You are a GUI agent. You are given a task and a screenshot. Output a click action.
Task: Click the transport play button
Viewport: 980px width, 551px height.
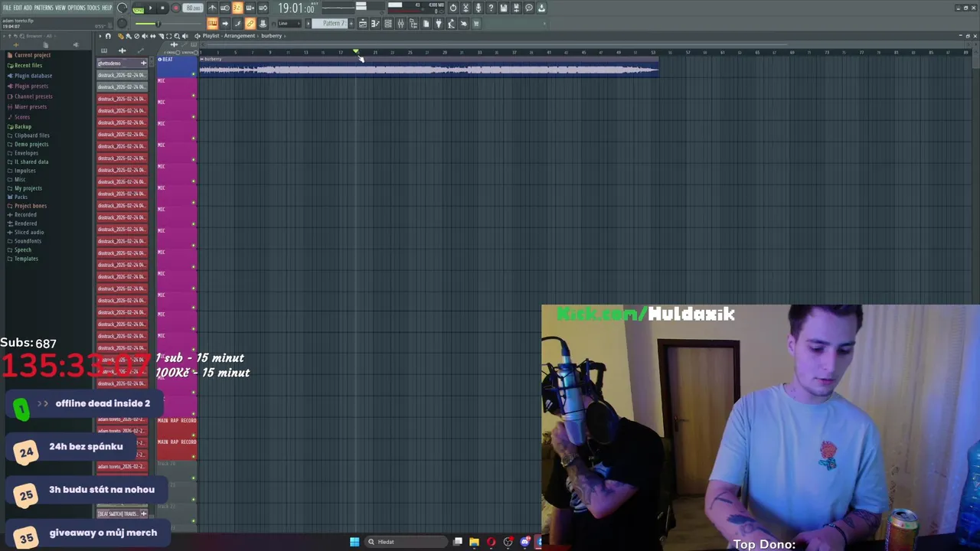coord(150,8)
